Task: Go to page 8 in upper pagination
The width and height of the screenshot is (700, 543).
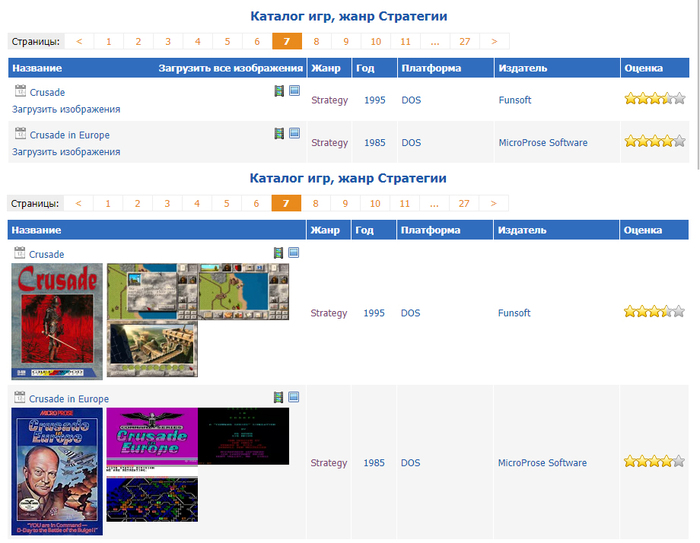Action: coord(316,42)
